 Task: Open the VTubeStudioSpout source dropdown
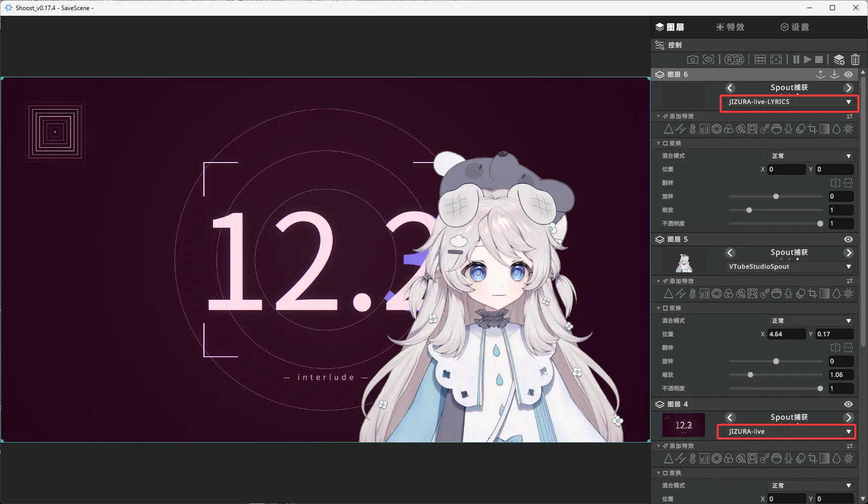click(789, 267)
